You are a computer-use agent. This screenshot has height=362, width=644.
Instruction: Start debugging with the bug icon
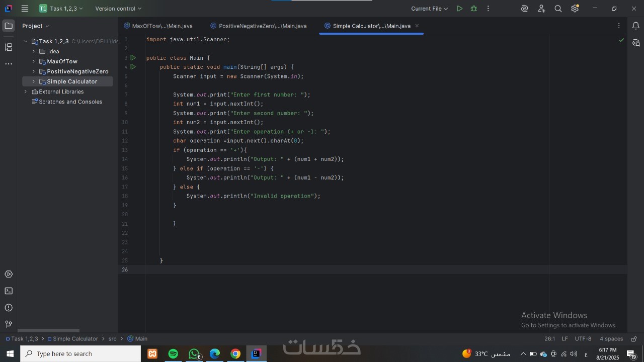473,9
